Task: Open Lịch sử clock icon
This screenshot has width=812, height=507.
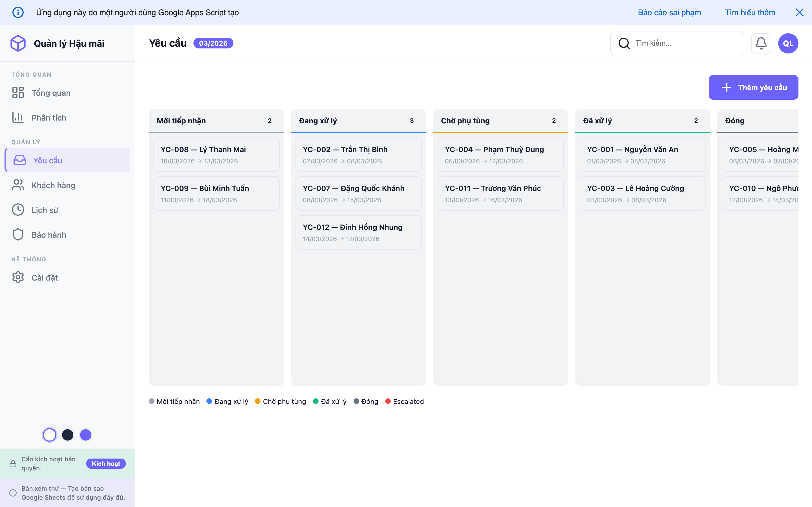Action: [18, 210]
